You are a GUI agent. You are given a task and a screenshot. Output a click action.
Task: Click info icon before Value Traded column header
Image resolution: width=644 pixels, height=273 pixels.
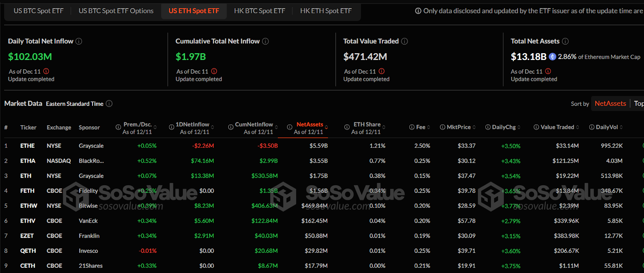click(536, 127)
